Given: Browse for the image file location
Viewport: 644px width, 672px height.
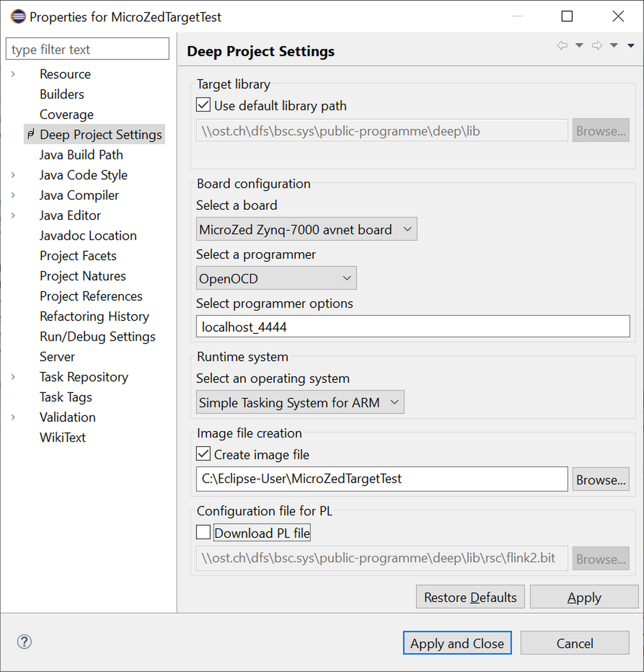Looking at the screenshot, I should tap(601, 480).
